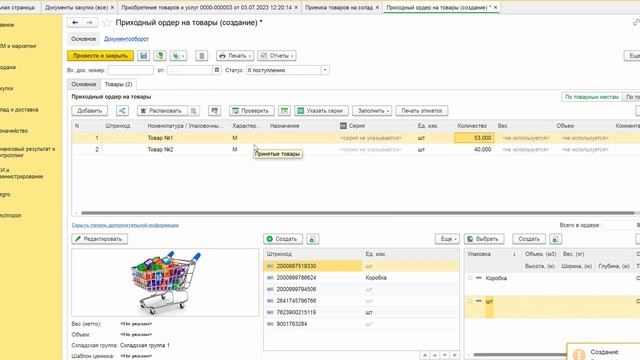640x360 pixels.
Task: Select the Товары (2) tab
Action: point(118,84)
